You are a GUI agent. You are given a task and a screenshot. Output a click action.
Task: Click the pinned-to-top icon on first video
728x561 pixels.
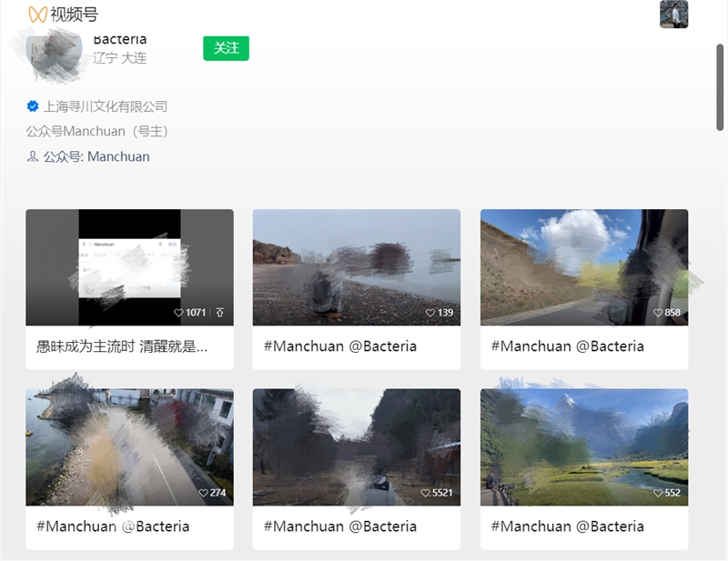(x=219, y=313)
